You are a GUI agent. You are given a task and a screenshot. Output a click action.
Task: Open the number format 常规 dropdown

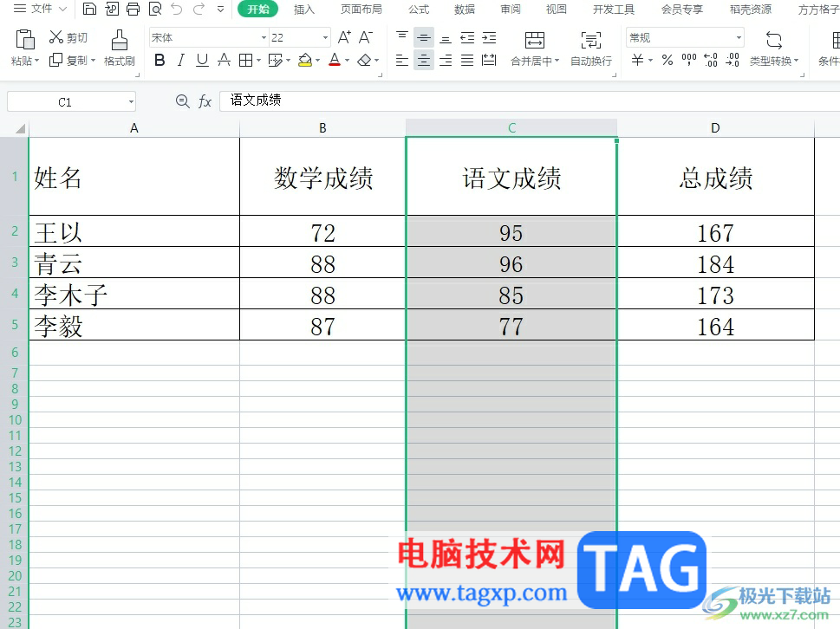[739, 37]
